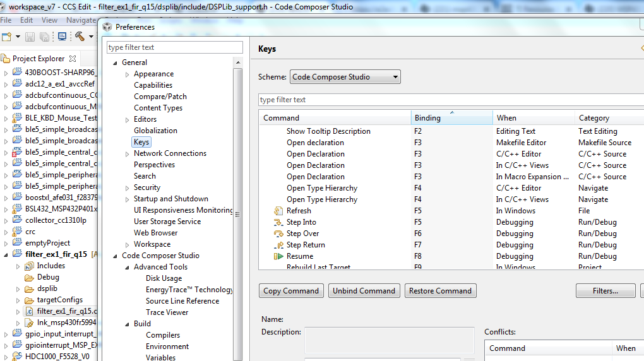Collapse the General preferences node
644x361 pixels.
pyautogui.click(x=115, y=63)
